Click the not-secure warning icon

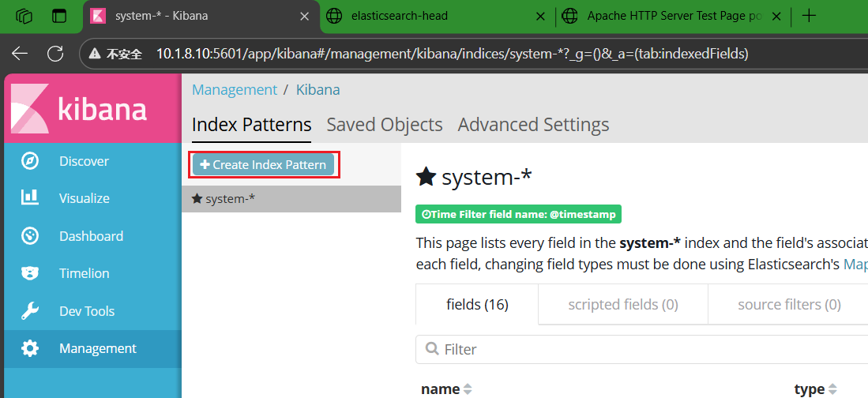tap(96, 54)
